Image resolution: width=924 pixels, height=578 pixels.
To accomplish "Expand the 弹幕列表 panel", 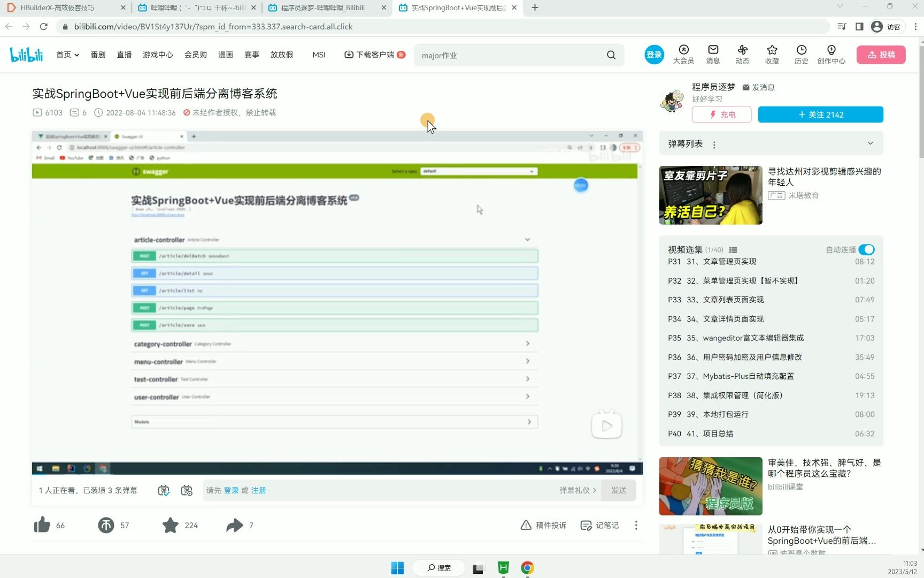I will (x=870, y=143).
